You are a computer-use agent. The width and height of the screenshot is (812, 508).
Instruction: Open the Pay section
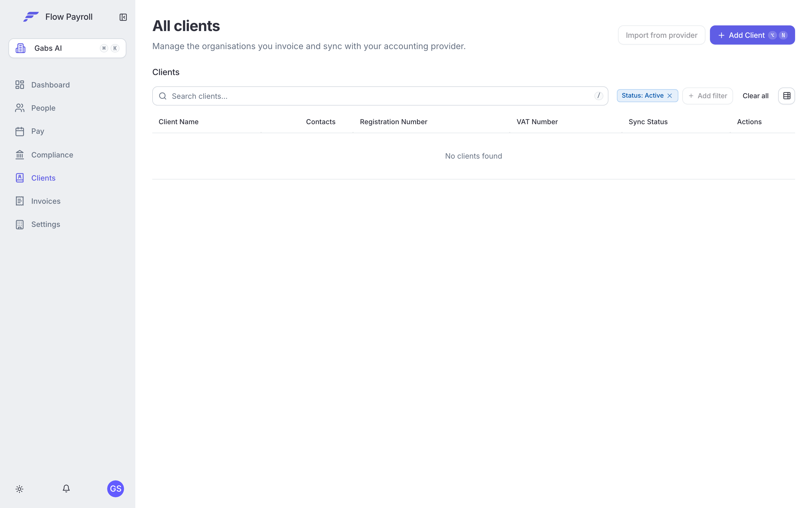[x=30, y=131]
